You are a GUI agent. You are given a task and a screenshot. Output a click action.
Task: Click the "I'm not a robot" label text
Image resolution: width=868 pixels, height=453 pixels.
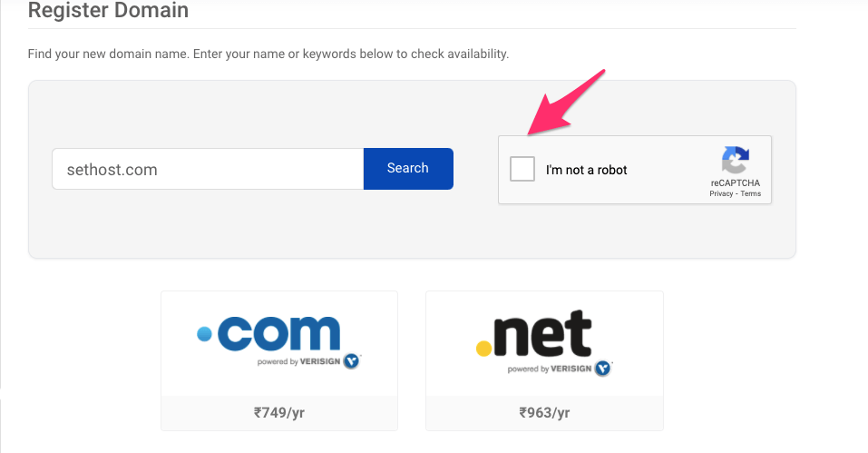pyautogui.click(x=586, y=170)
